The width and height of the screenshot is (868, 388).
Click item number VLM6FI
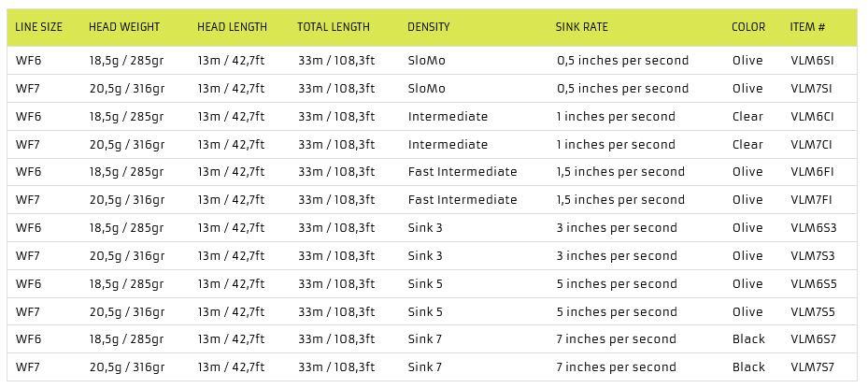point(812,172)
